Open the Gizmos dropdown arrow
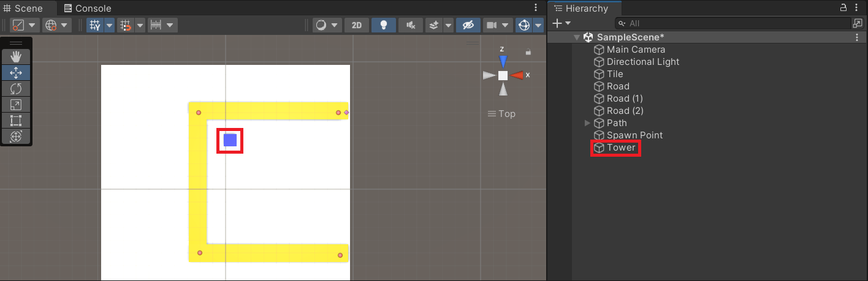This screenshot has height=281, width=868. pyautogui.click(x=538, y=25)
